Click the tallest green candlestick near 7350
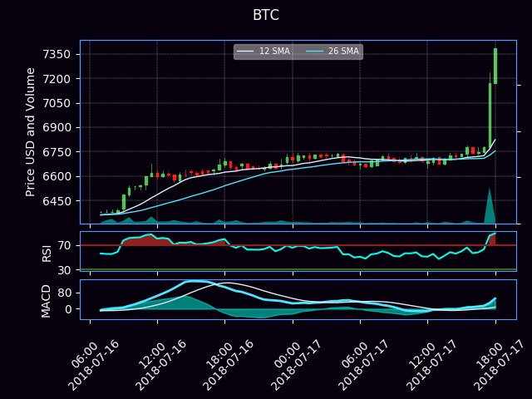532x399 pixels. (x=495, y=66)
